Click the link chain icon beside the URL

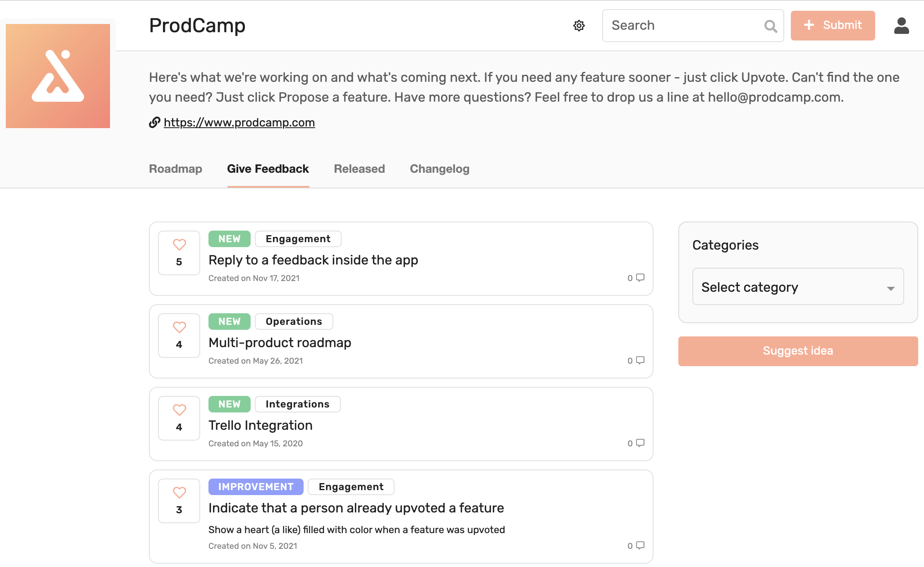pos(155,122)
